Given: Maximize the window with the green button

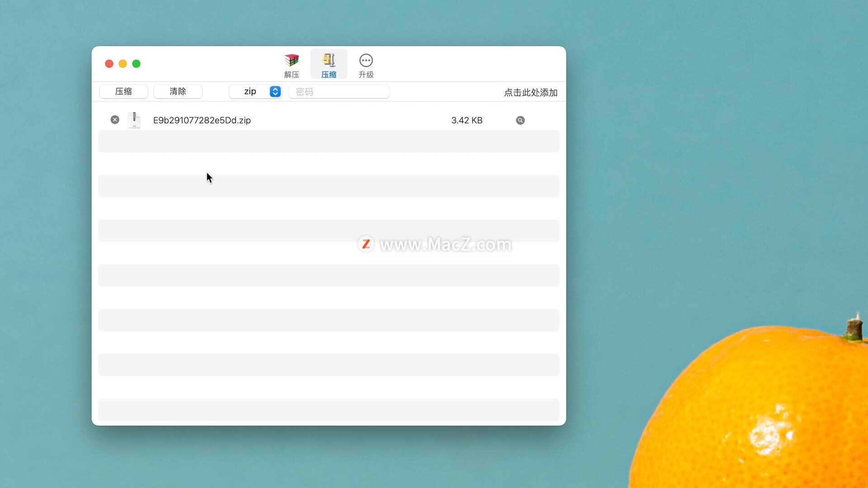Looking at the screenshot, I should [136, 64].
